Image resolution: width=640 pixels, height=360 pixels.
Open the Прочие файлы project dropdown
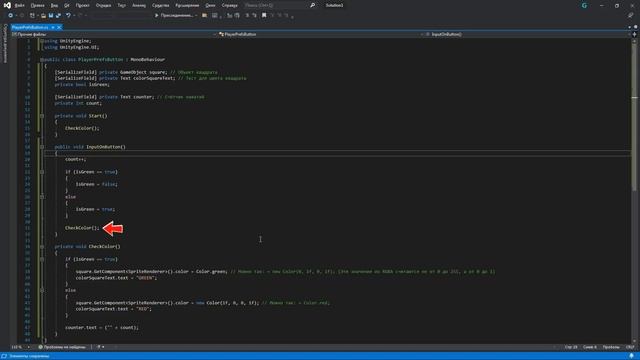pos(113,34)
